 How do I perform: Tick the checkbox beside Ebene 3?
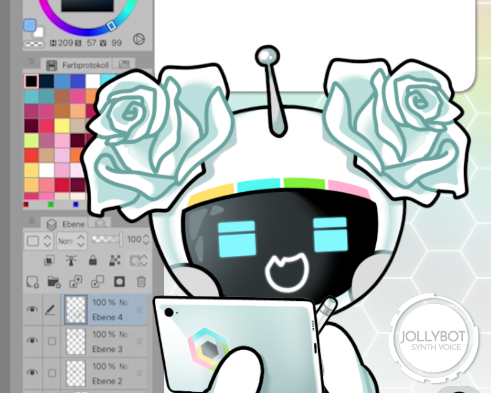(x=52, y=341)
